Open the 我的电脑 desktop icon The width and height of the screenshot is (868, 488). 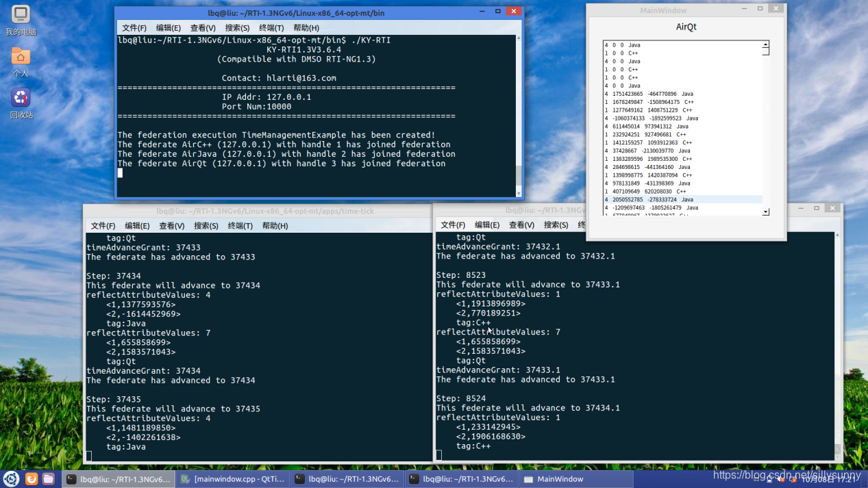pyautogui.click(x=21, y=21)
